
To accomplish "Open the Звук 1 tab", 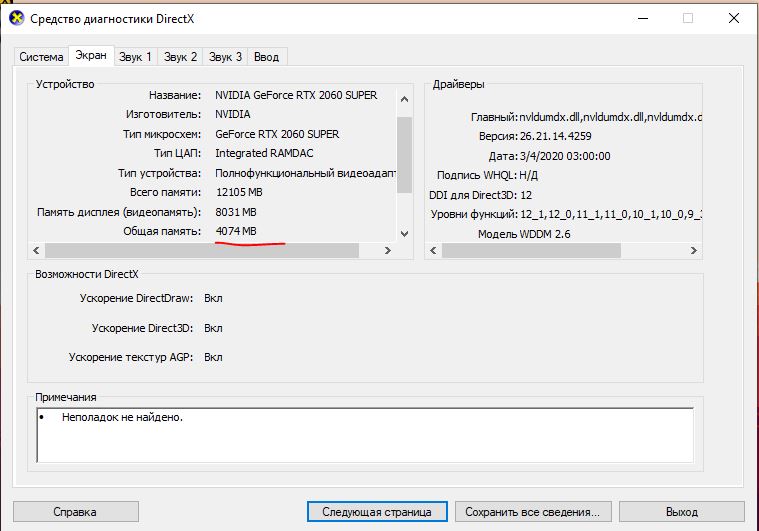I will click(135, 57).
